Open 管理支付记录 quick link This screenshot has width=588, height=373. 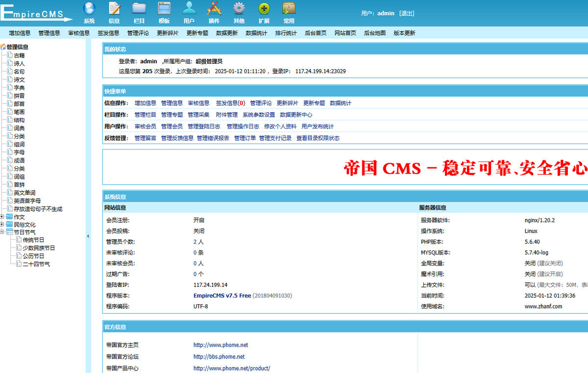click(275, 138)
